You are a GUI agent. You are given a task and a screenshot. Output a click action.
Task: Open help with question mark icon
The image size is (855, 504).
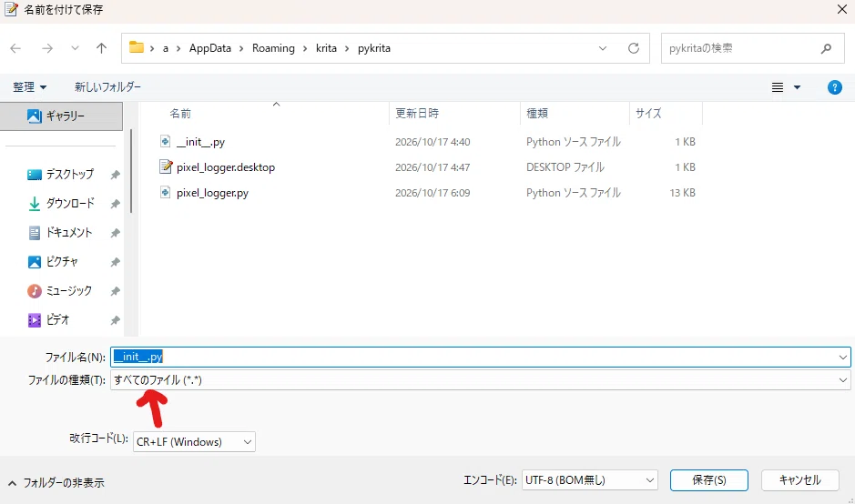point(834,87)
